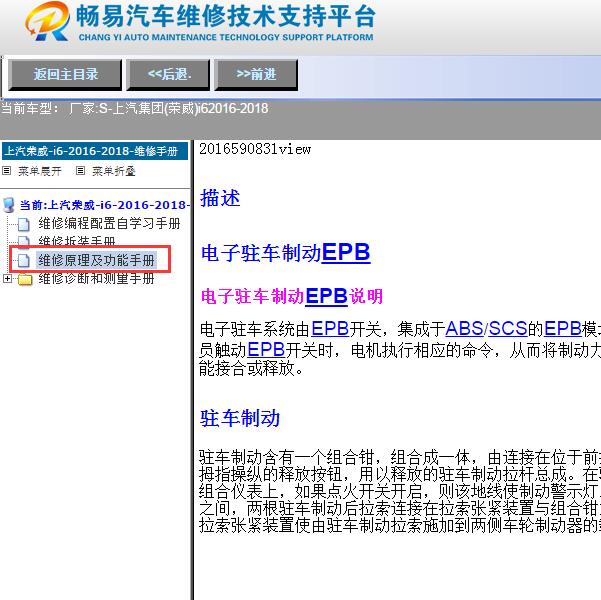The image size is (601, 600).
Task: Click document icon beside 维修原理及功能手册
Action: coord(24,260)
